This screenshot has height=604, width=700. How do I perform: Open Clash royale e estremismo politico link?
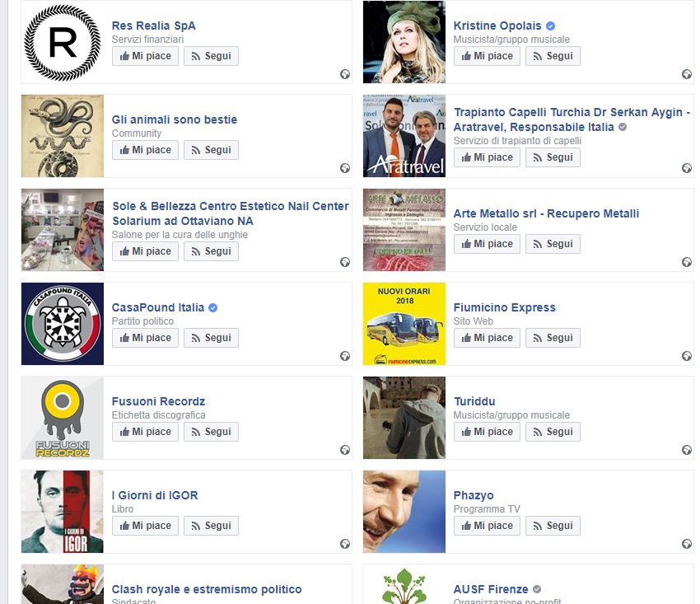tap(207, 589)
